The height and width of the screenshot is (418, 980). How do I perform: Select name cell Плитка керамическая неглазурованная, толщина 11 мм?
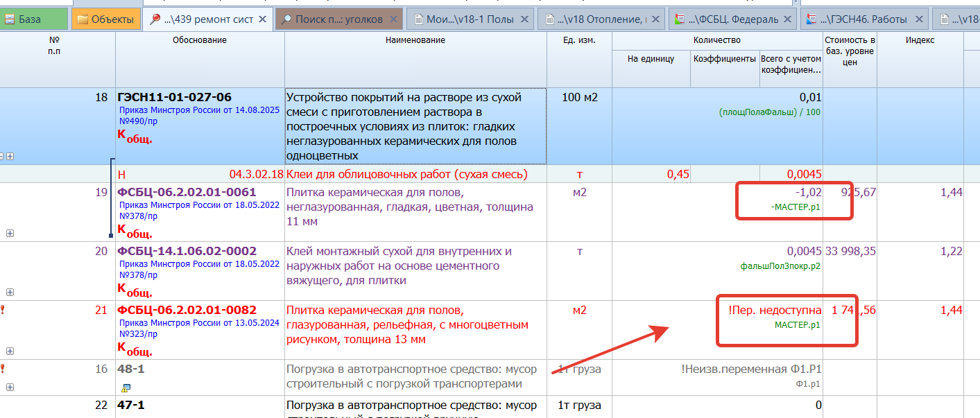(x=415, y=212)
